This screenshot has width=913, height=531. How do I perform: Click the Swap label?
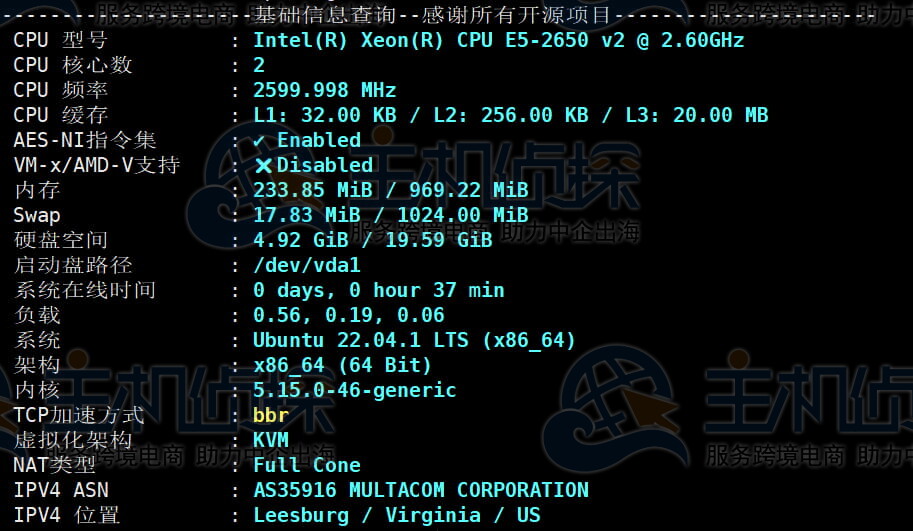[x=37, y=216]
